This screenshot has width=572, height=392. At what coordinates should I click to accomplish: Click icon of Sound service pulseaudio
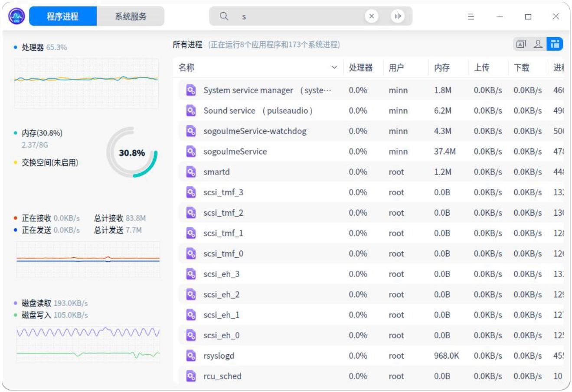pyautogui.click(x=191, y=110)
